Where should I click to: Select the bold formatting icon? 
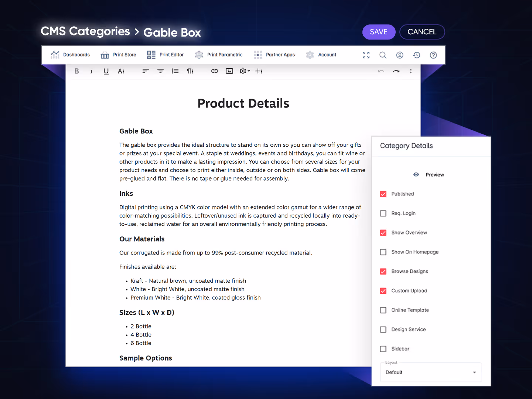point(76,71)
